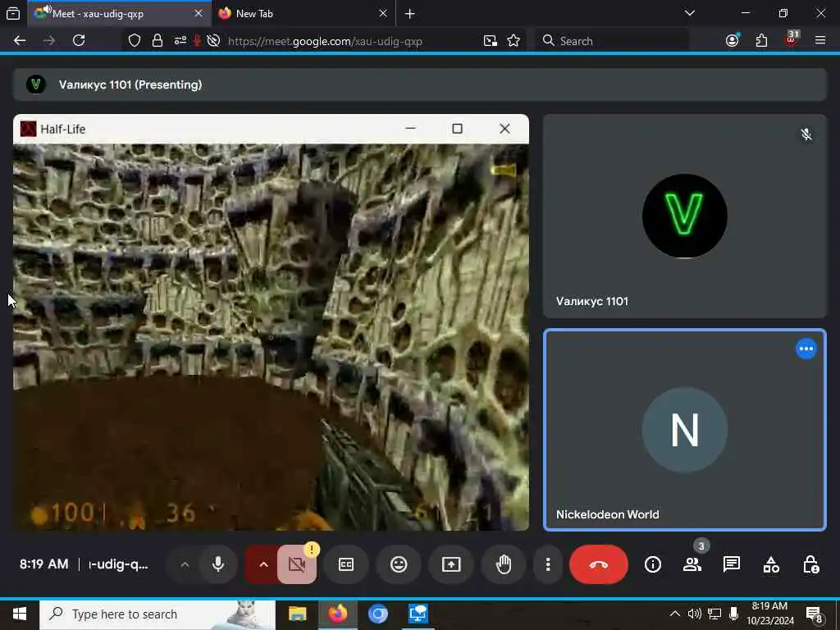This screenshot has width=840, height=630.
Task: Open chat with everyone icon
Action: (x=731, y=564)
